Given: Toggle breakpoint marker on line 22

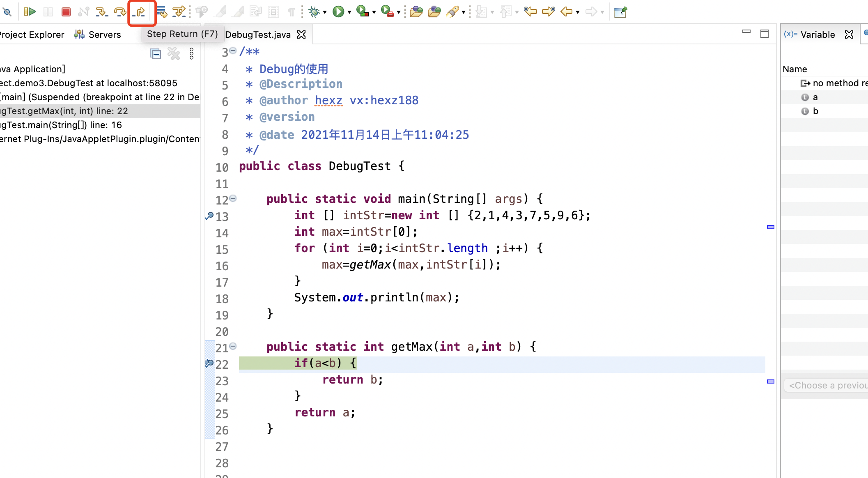Looking at the screenshot, I should 209,363.
